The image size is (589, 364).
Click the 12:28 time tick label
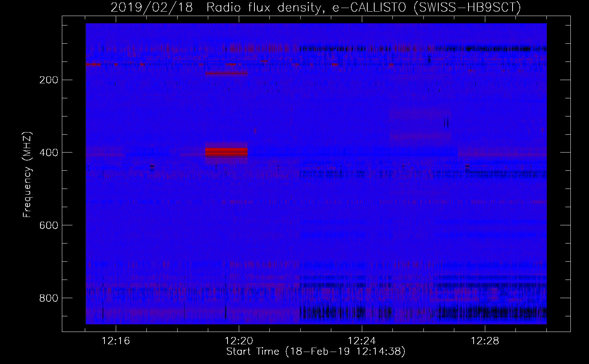coord(485,341)
